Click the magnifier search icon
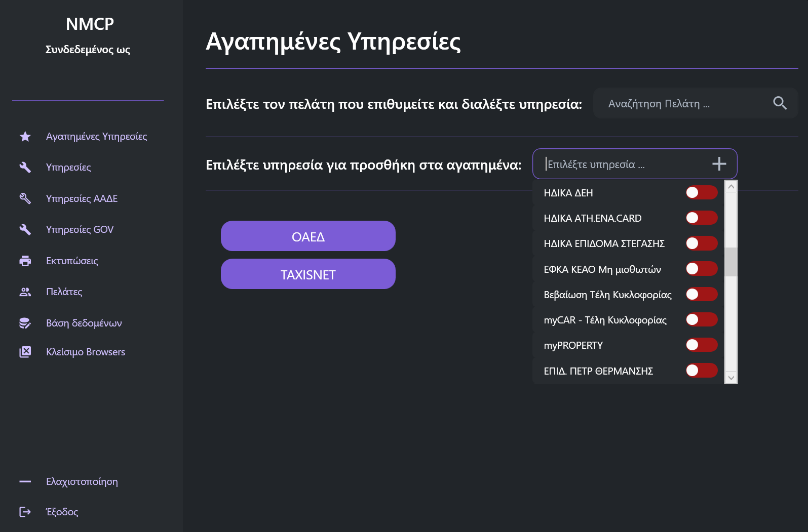808x532 pixels. [x=780, y=103]
